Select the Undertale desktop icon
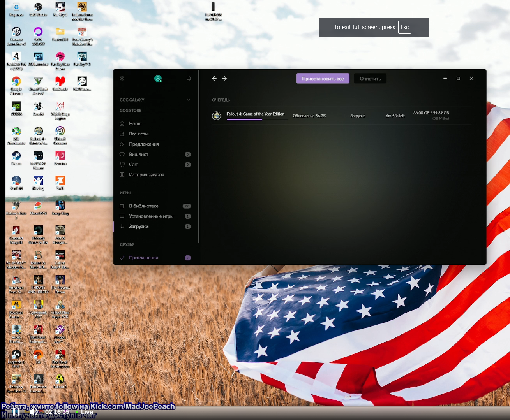Image resolution: width=510 pixels, height=420 pixels. click(60, 84)
